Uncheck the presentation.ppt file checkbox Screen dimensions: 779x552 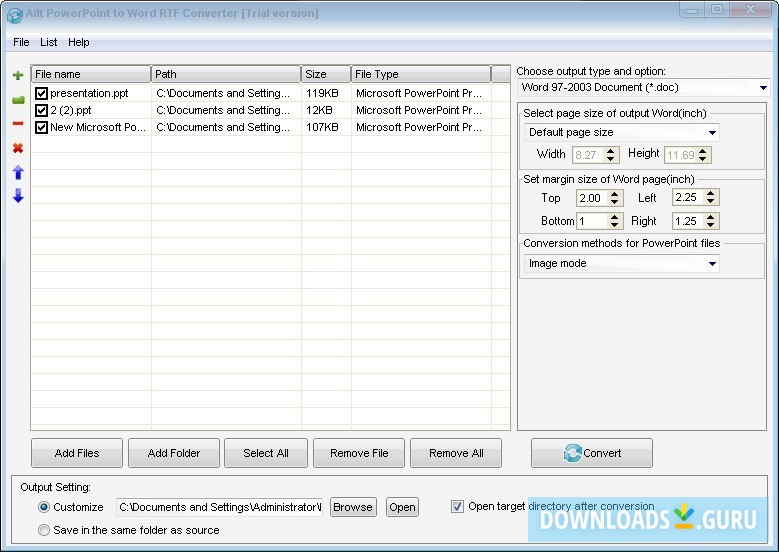tap(41, 93)
